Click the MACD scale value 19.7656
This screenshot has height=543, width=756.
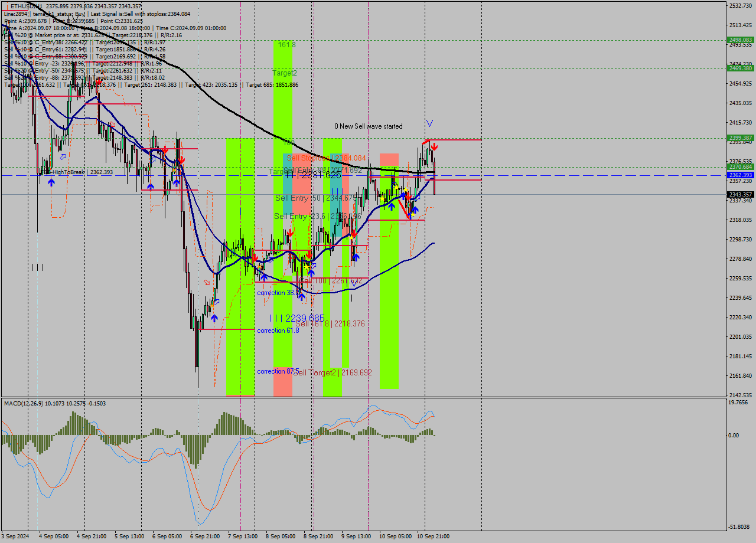tap(738, 403)
